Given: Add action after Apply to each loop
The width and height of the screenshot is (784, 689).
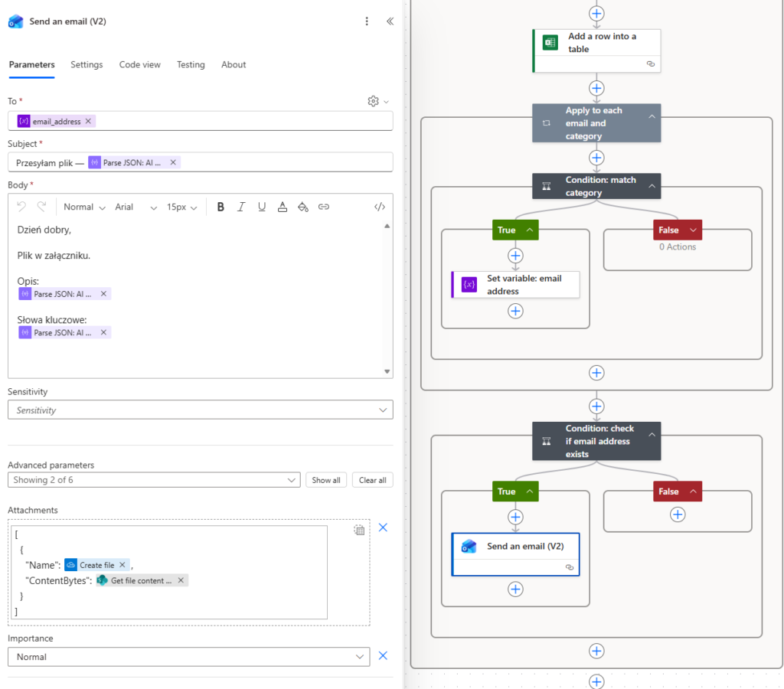Looking at the screenshot, I should (x=596, y=407).
